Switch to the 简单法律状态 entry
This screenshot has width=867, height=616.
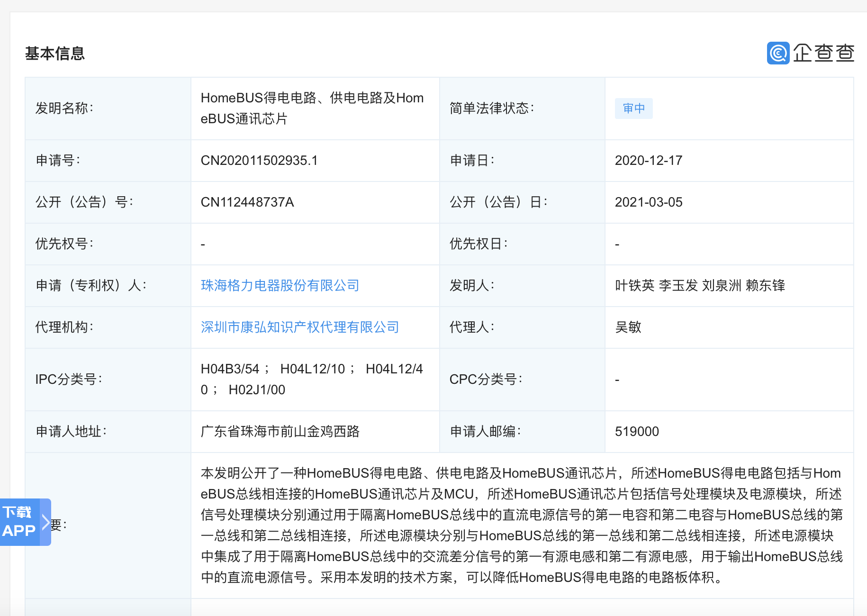pos(493,109)
